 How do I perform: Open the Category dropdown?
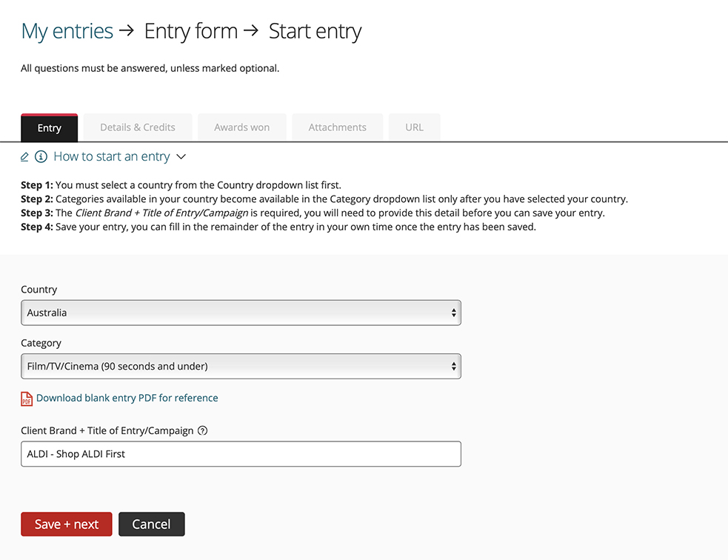pos(241,367)
